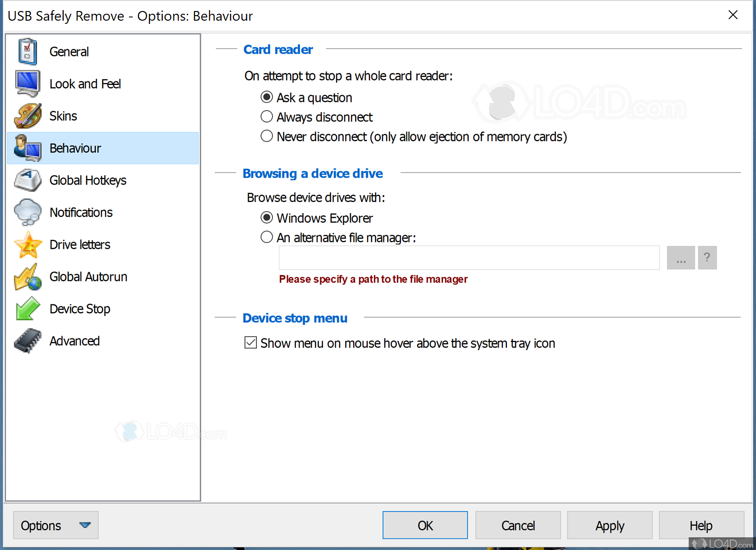Open Global Hotkeys keyboard icon
Screen dimensions: 756x550
[x=27, y=180]
